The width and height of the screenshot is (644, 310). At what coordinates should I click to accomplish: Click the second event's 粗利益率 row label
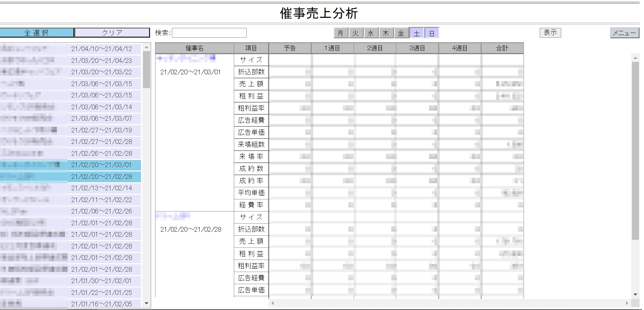pos(251,266)
